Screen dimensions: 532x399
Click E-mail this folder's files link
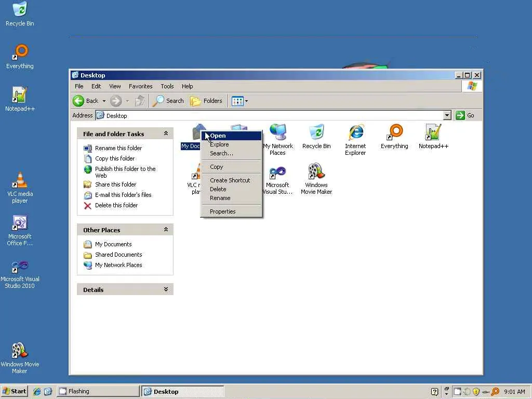(x=123, y=195)
